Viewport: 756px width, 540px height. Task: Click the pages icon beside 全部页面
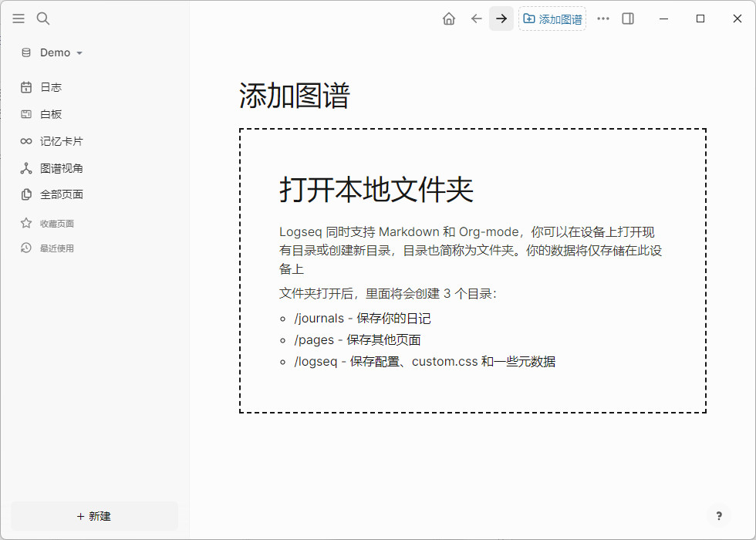26,194
